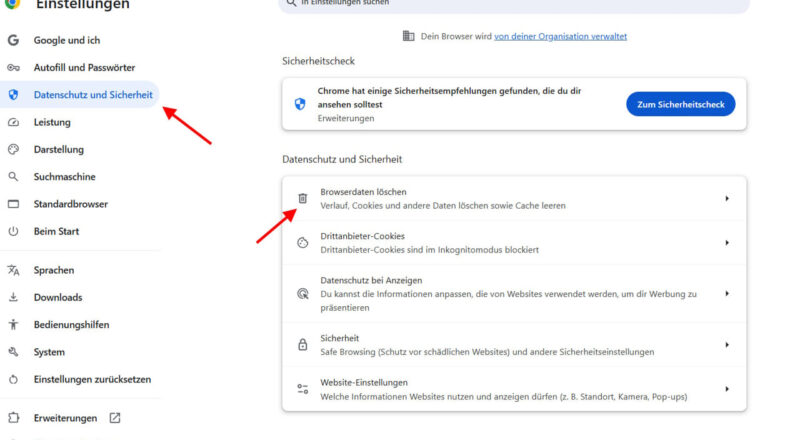Screen dimensions: 800x440
Task: Expand Browserdaten löschen via its right arrow
Action: [727, 198]
